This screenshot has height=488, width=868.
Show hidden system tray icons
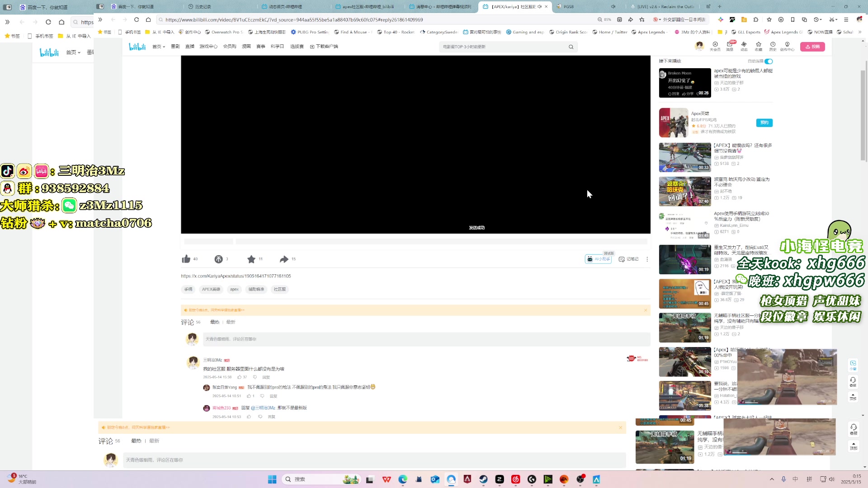coord(772,479)
